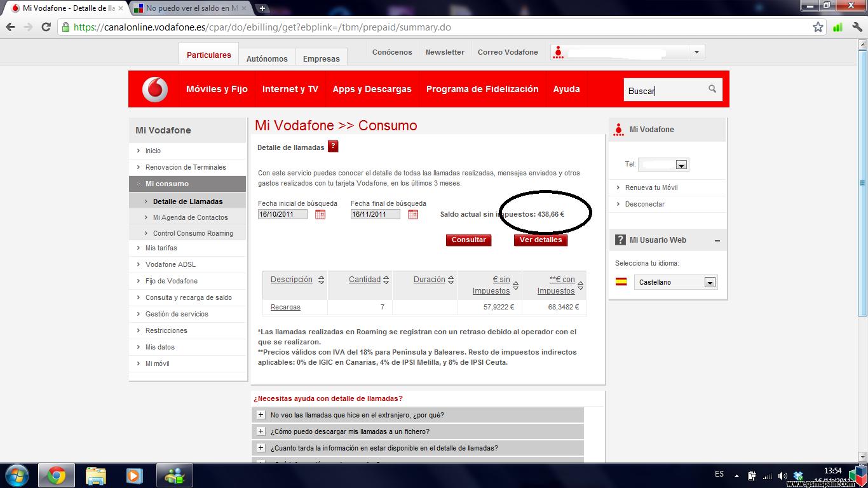This screenshot has width=868, height=488.
Task: Go to Inicio in sidebar
Action: click(x=153, y=151)
